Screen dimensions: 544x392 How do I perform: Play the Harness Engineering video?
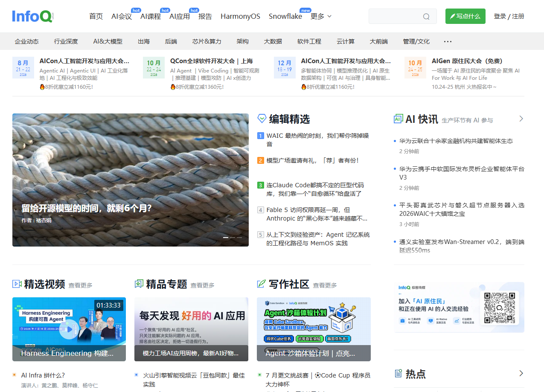pyautogui.click(x=69, y=329)
